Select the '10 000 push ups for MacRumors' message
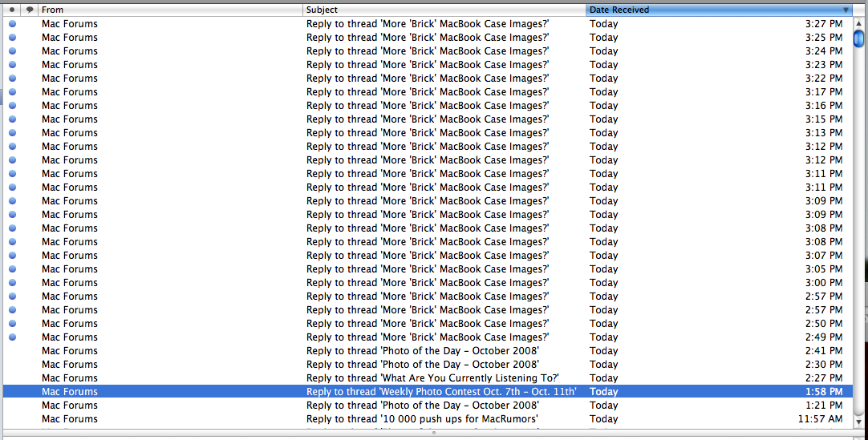The height and width of the screenshot is (440, 868). tap(422, 419)
